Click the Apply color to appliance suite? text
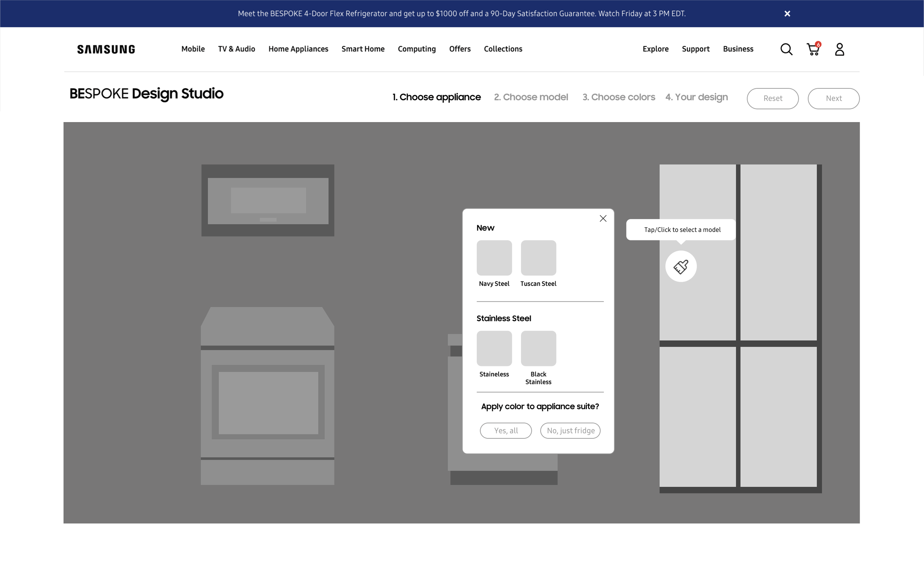 point(540,407)
